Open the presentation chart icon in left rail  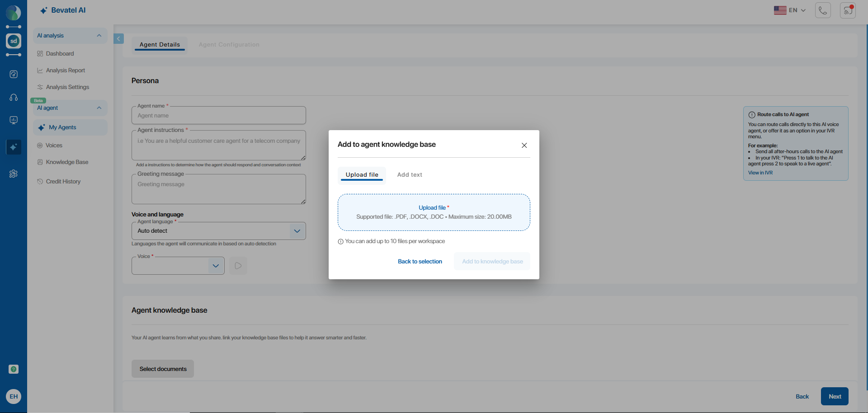[x=14, y=120]
